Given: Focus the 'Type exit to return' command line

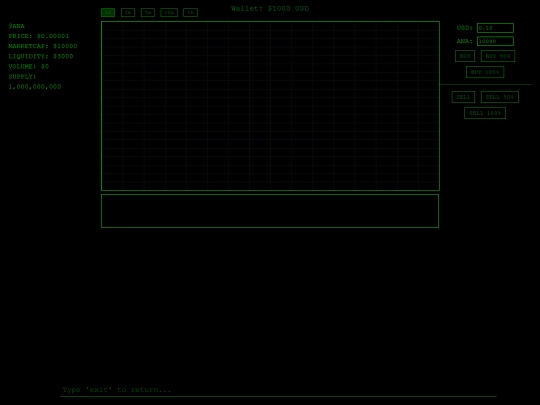Looking at the screenshot, I should (x=278, y=390).
